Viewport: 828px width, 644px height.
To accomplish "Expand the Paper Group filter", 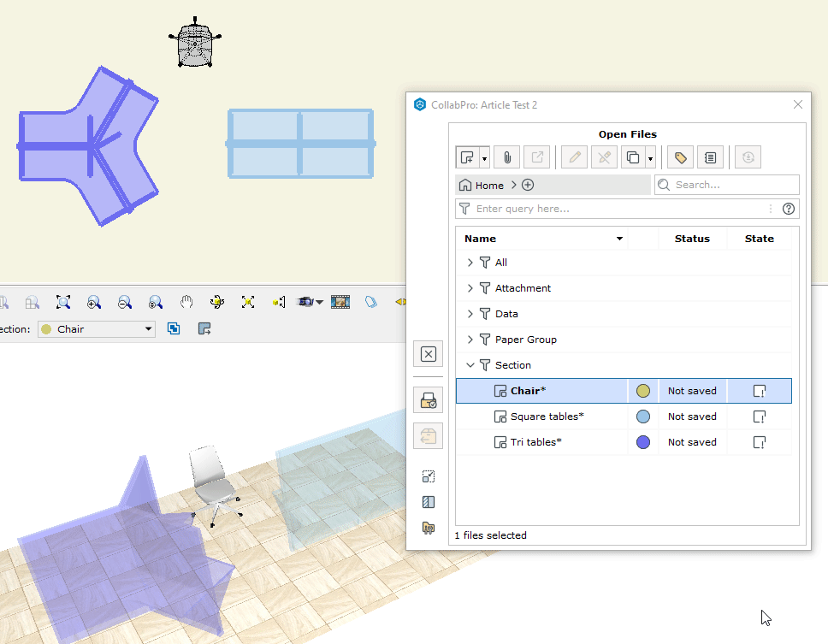I will tap(470, 340).
